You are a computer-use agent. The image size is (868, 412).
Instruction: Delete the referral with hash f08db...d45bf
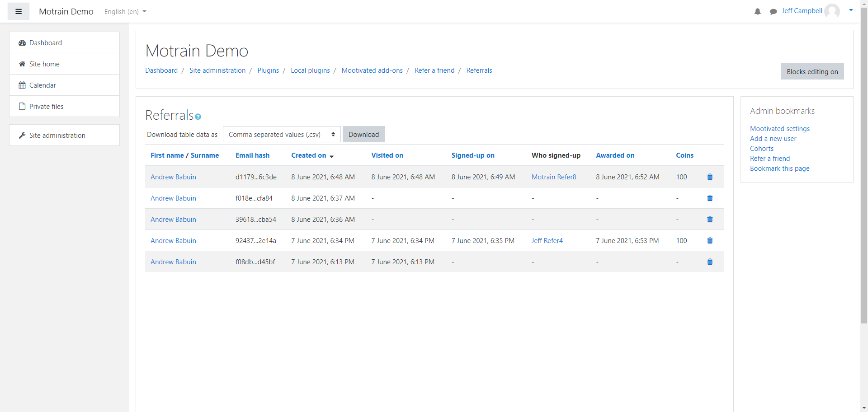710,262
